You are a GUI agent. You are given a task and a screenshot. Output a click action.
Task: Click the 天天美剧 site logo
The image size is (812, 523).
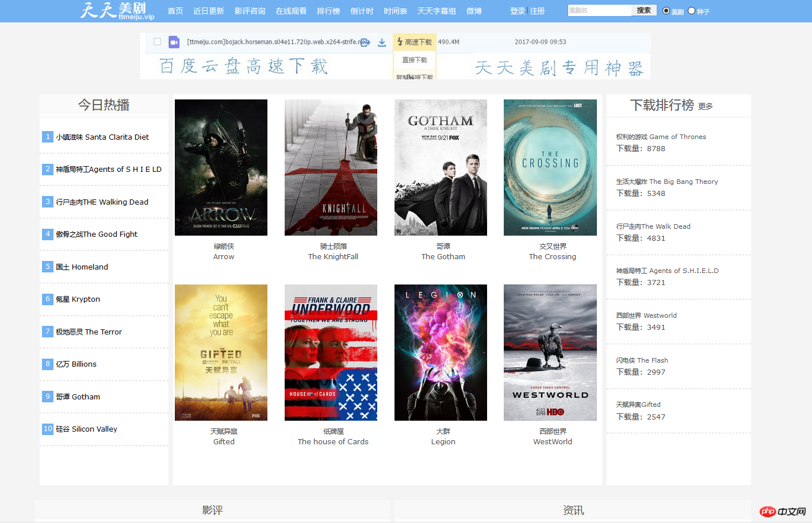(117, 10)
